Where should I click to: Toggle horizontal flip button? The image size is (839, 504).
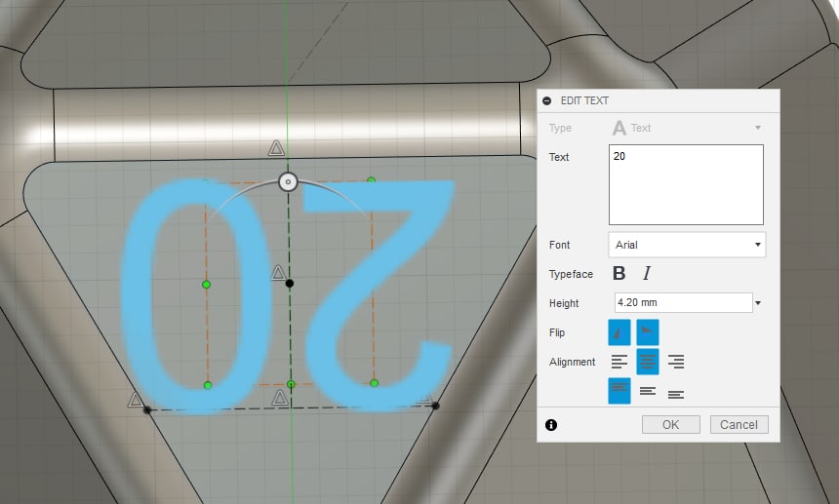619,332
